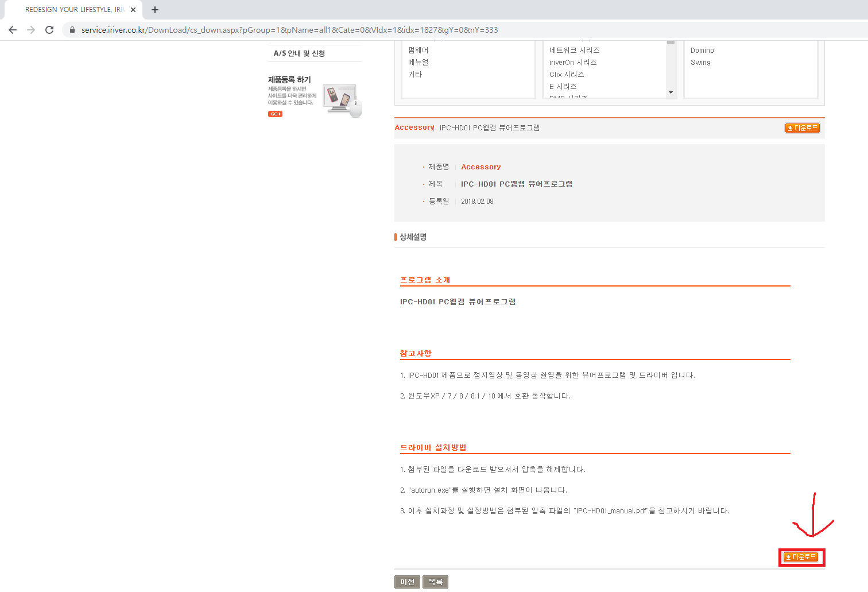Click line mentioning IPC-HD01_manual.pdf
Viewport: 868px width, 592px height.
click(x=565, y=511)
